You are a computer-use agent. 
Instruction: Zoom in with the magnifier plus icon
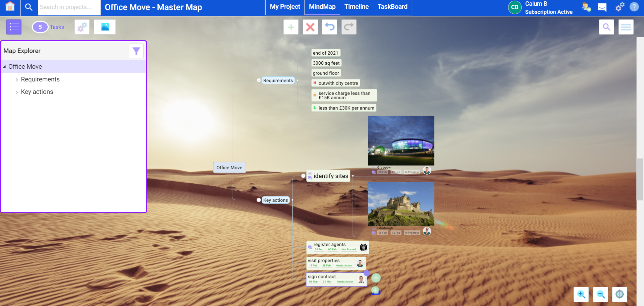coord(581,294)
